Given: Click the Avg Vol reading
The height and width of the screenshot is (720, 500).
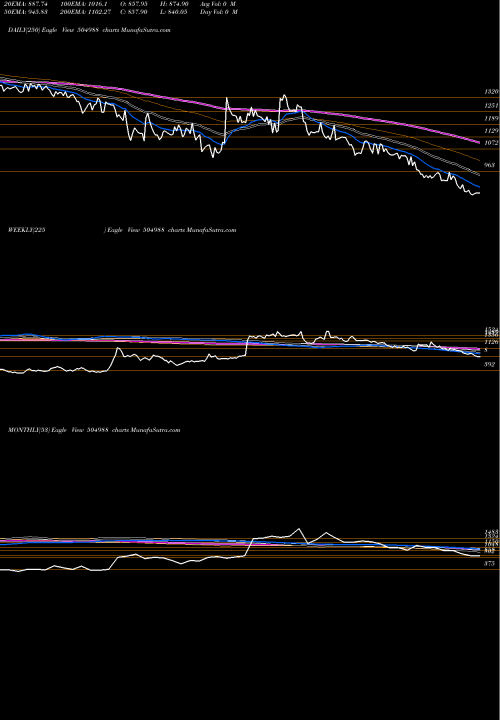Looking at the screenshot, I should click(218, 4).
